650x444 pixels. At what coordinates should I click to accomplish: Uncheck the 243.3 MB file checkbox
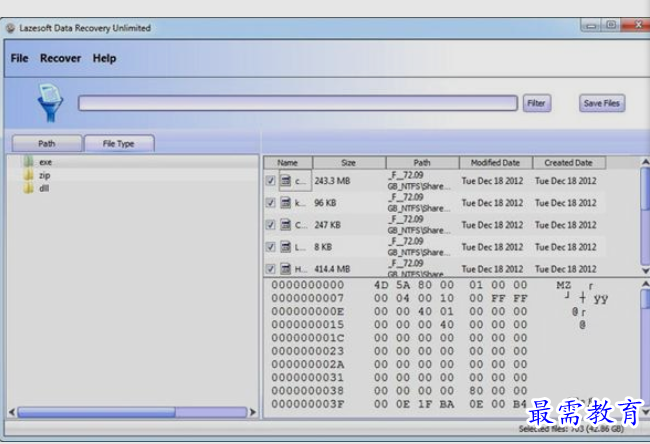[x=270, y=181]
